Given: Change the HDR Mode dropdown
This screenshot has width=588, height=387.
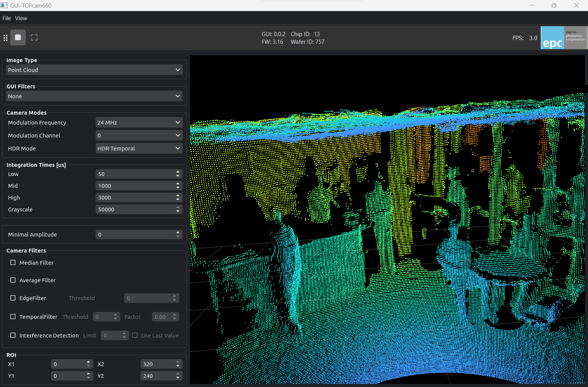Looking at the screenshot, I should (139, 149).
